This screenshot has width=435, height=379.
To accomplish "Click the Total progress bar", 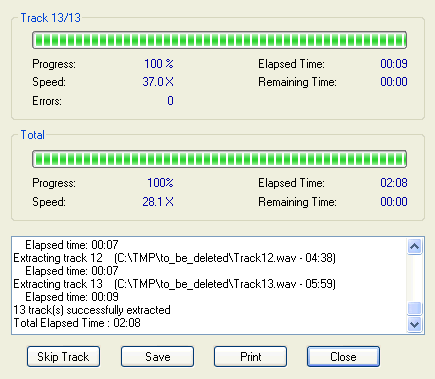I will click(x=219, y=159).
